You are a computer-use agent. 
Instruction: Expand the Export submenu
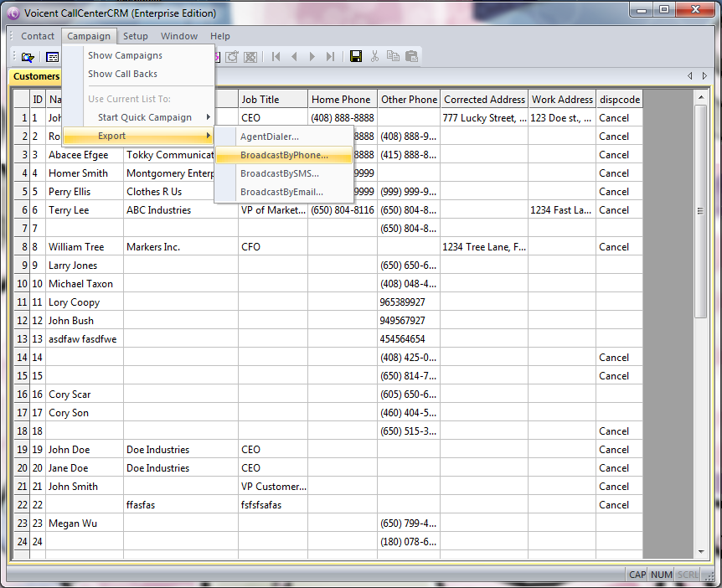(x=138, y=136)
